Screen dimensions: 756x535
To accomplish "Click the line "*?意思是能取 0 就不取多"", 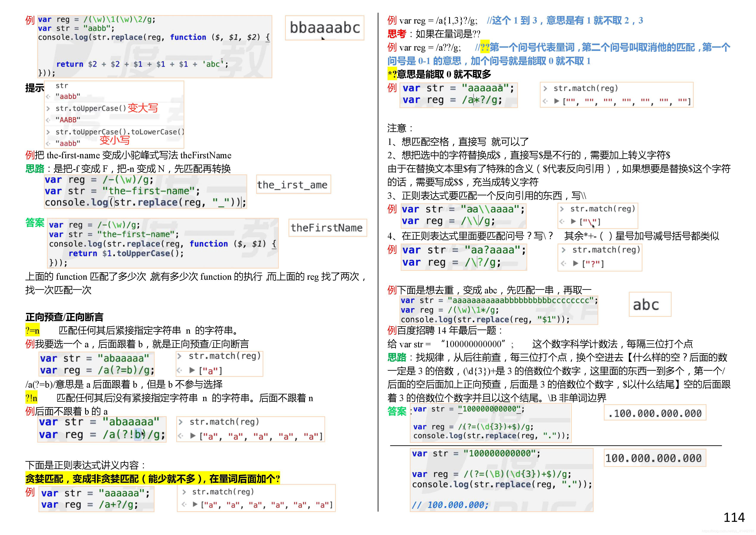I will 439,74.
